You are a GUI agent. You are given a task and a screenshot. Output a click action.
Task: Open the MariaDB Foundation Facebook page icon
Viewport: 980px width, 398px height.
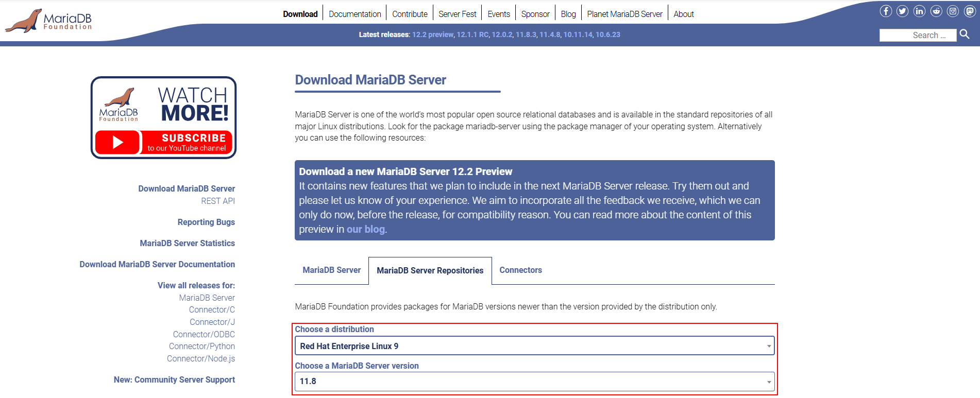[x=886, y=11]
